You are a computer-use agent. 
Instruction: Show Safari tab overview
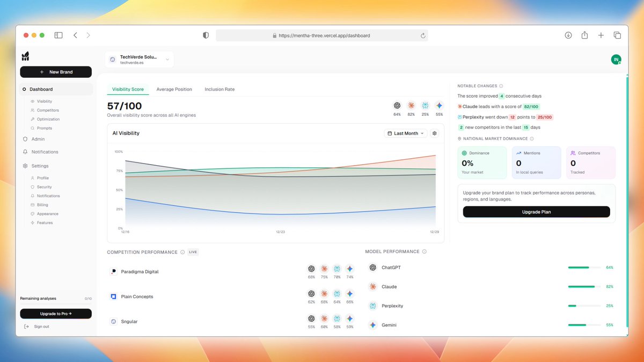[x=617, y=35]
